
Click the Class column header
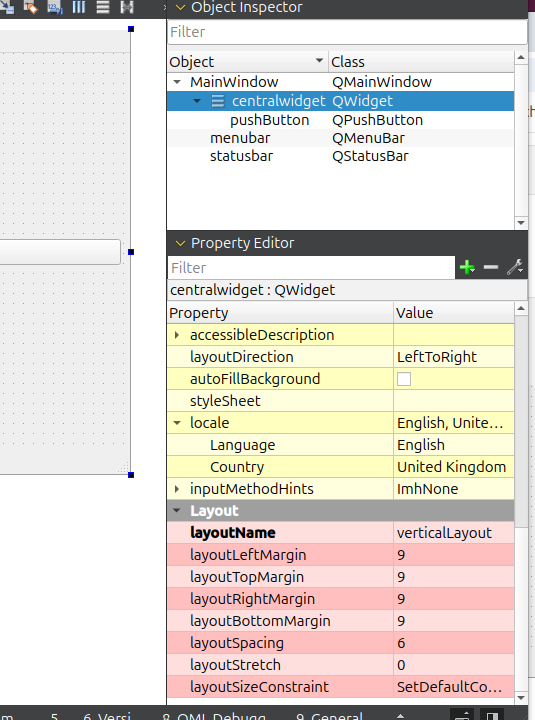[421, 62]
